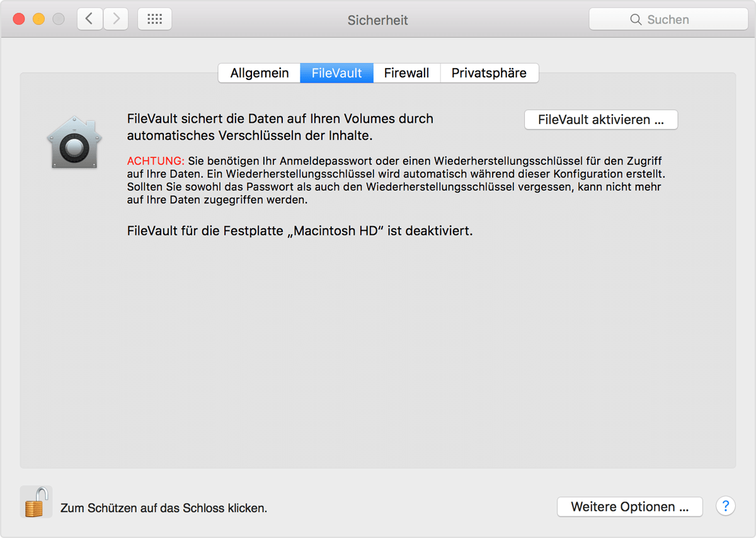Click the magnifier icon in the search field

(636, 20)
